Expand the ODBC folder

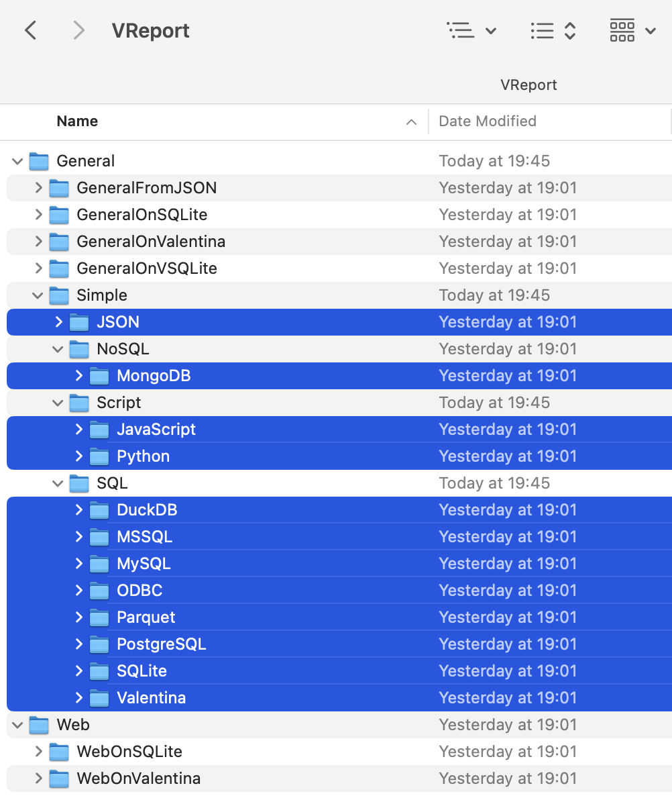point(78,591)
